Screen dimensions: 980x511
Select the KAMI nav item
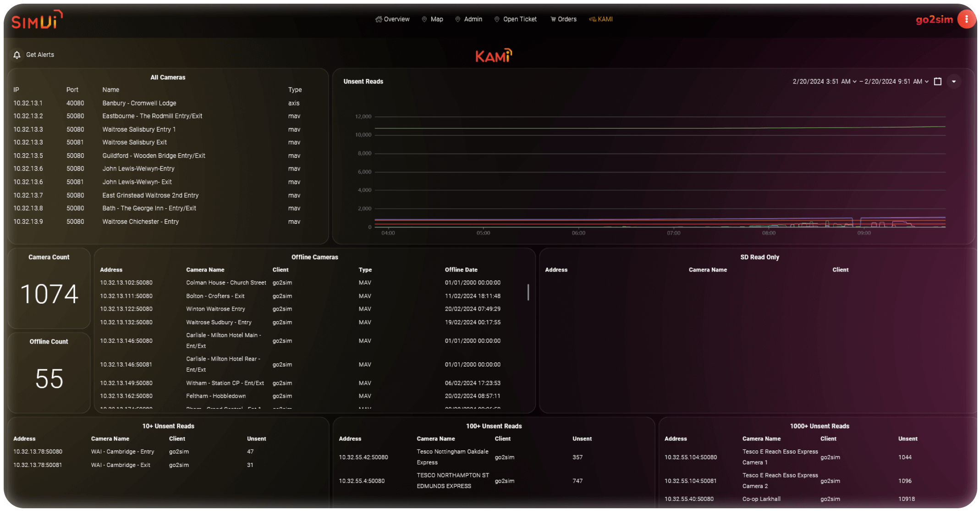click(x=601, y=19)
